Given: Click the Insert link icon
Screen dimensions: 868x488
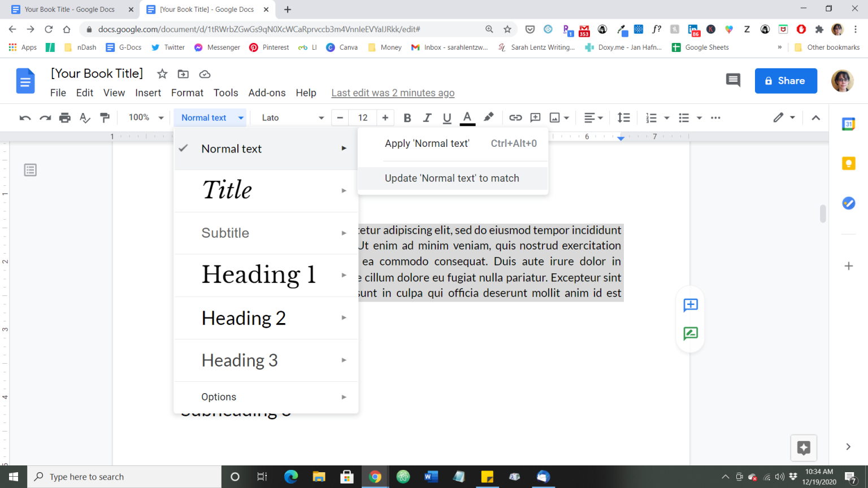Looking at the screenshot, I should pyautogui.click(x=515, y=117).
